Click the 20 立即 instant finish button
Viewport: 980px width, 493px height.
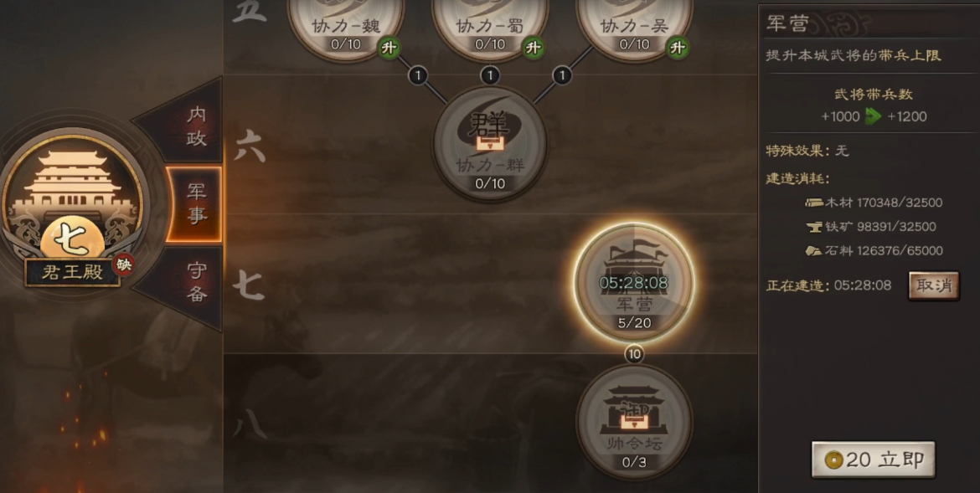874,460
